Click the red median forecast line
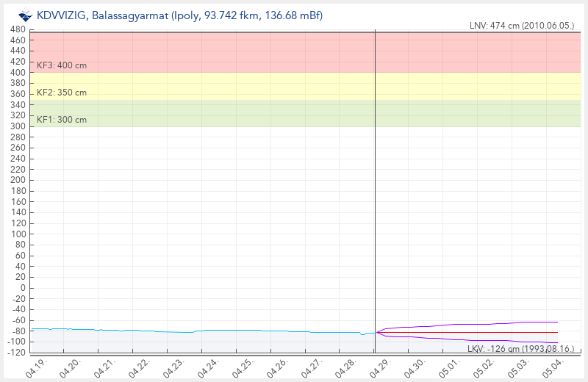This screenshot has height=382, width=588. click(478, 333)
